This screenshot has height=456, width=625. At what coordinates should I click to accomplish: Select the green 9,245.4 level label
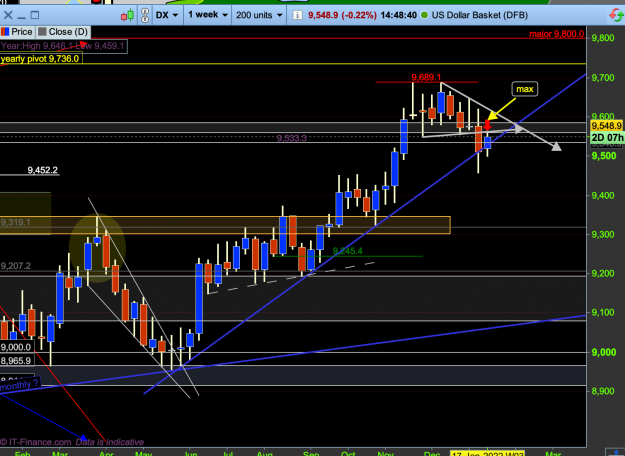(x=348, y=251)
